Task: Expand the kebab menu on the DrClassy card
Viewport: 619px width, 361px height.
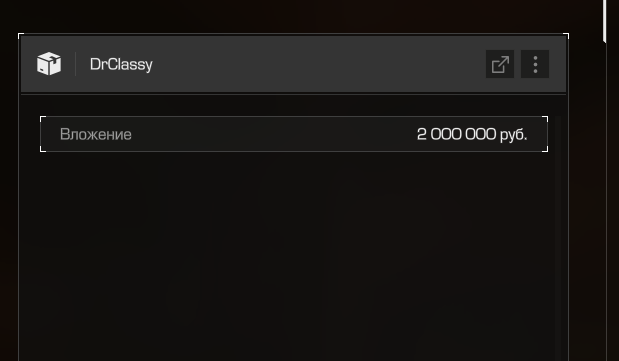Action: click(x=535, y=64)
